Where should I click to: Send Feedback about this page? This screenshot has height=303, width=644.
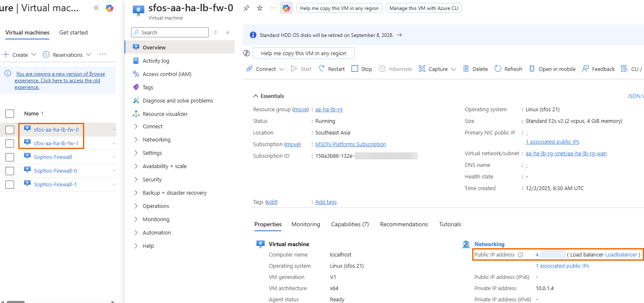(x=598, y=68)
